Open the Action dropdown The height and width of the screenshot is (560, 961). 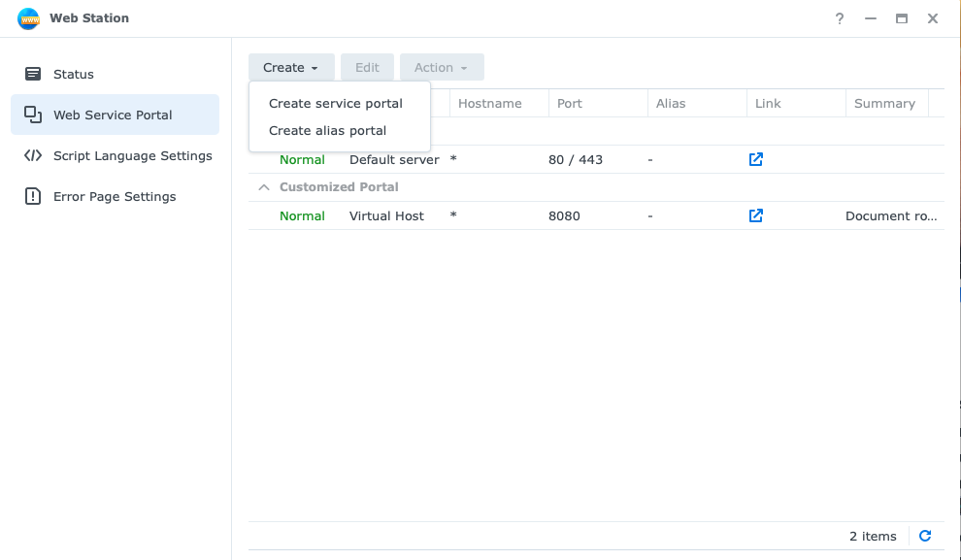442,67
